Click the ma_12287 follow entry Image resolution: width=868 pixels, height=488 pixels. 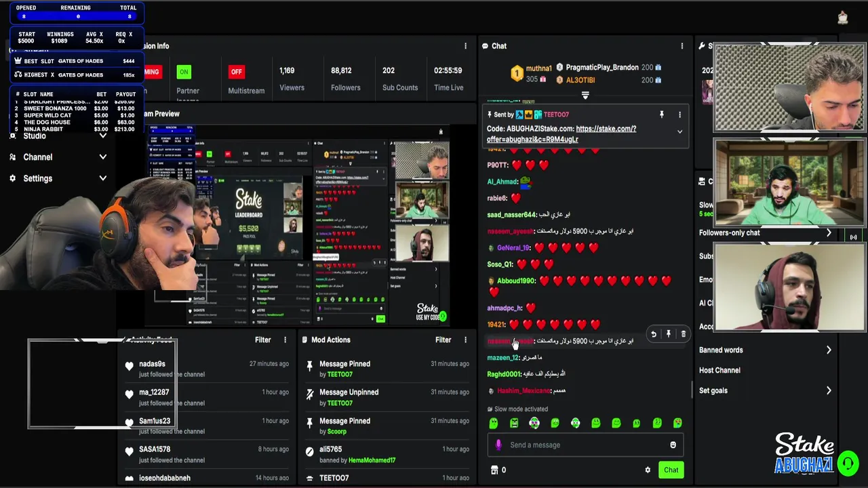tap(206, 397)
